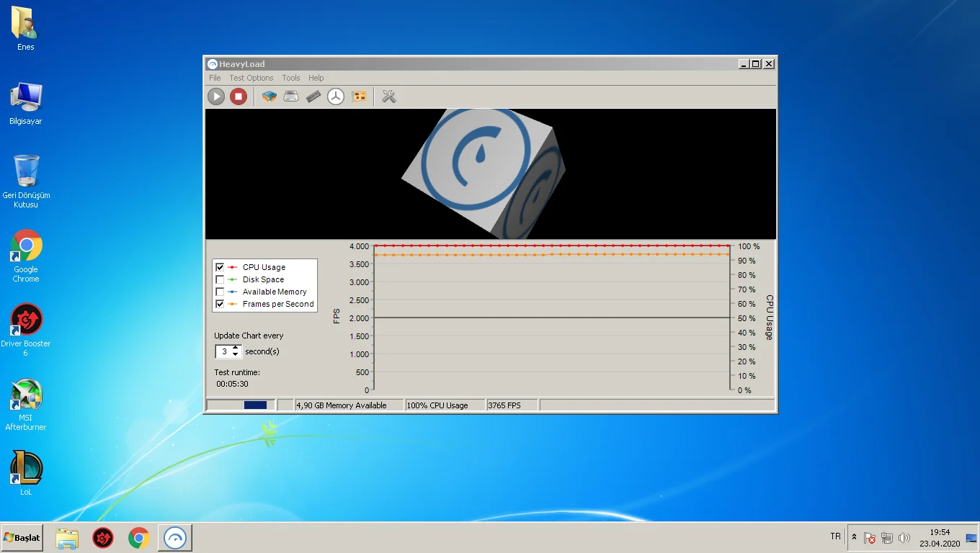
Task: Click the HeavyLoad taskbar button
Action: [x=176, y=538]
